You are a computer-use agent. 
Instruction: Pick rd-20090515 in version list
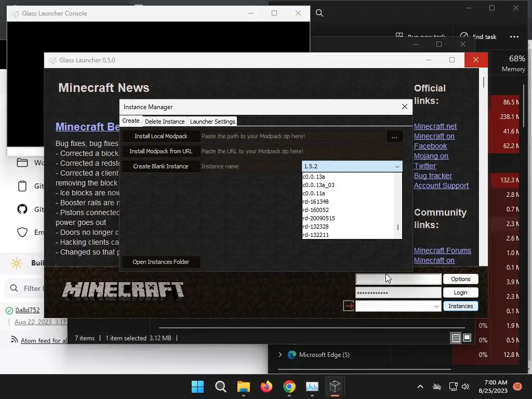(x=348, y=218)
